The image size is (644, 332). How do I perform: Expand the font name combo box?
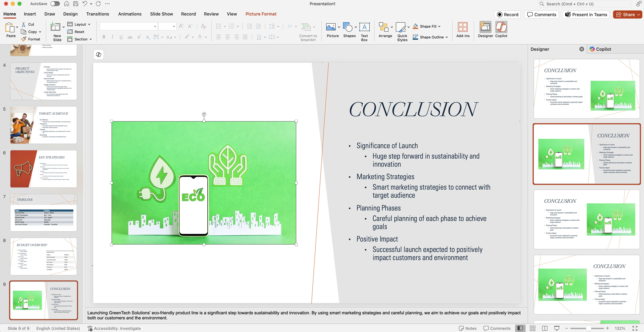[155, 26]
